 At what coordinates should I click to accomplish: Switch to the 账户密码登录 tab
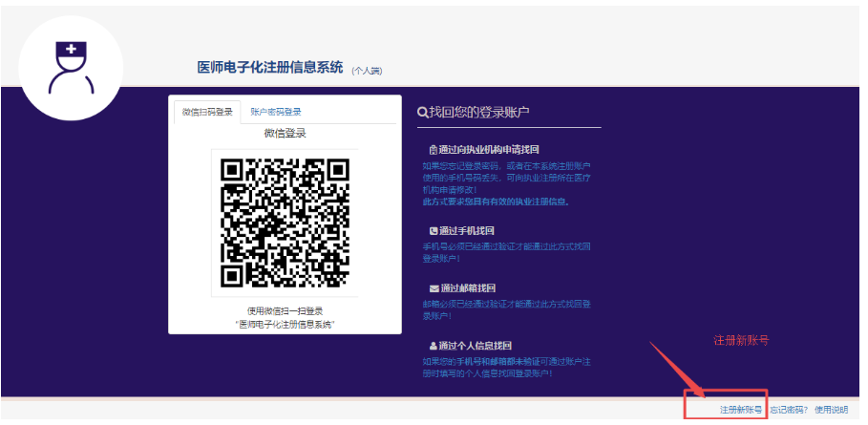(276, 112)
